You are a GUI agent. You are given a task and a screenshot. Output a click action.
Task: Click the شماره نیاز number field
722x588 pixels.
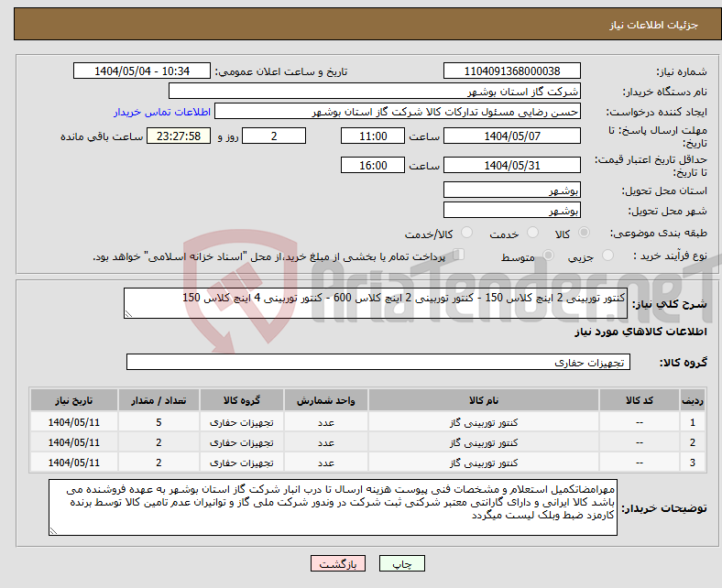pos(511,71)
